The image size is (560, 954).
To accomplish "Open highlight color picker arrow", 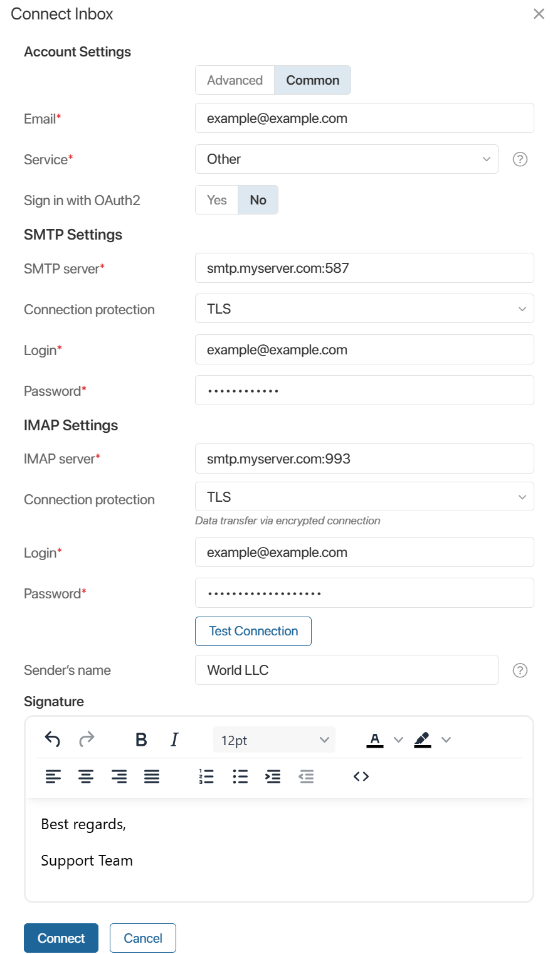I will coord(446,740).
